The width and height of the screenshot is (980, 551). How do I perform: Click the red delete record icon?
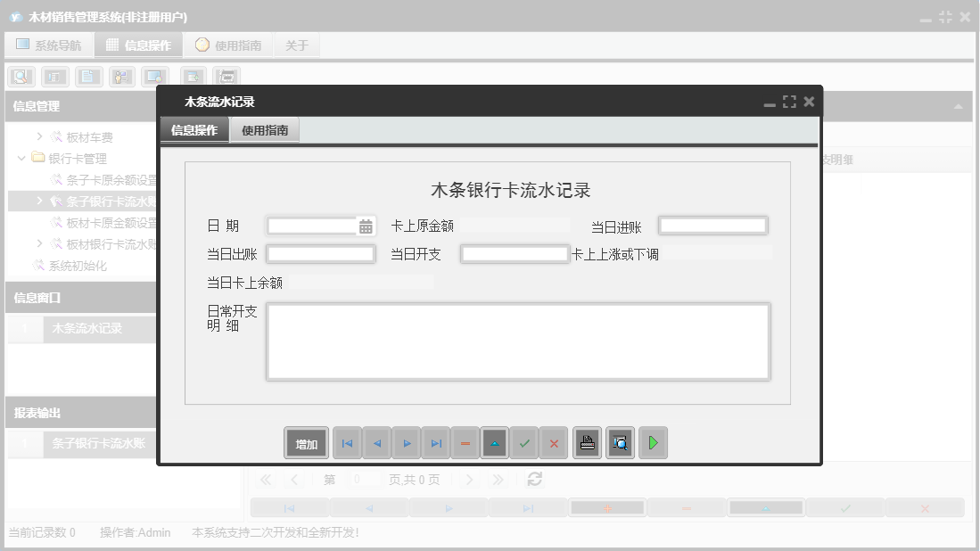point(465,442)
